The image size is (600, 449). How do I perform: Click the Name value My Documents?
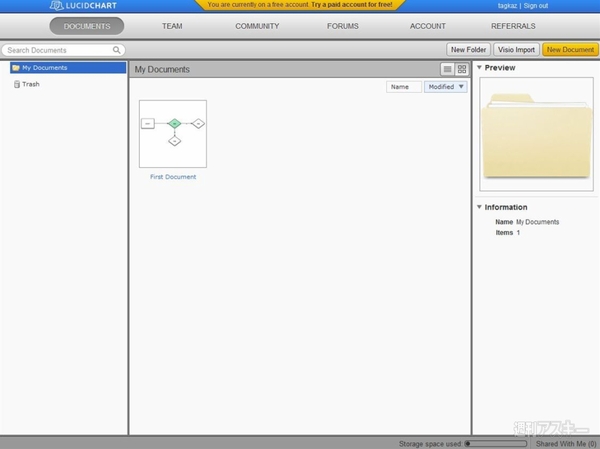pyautogui.click(x=537, y=222)
